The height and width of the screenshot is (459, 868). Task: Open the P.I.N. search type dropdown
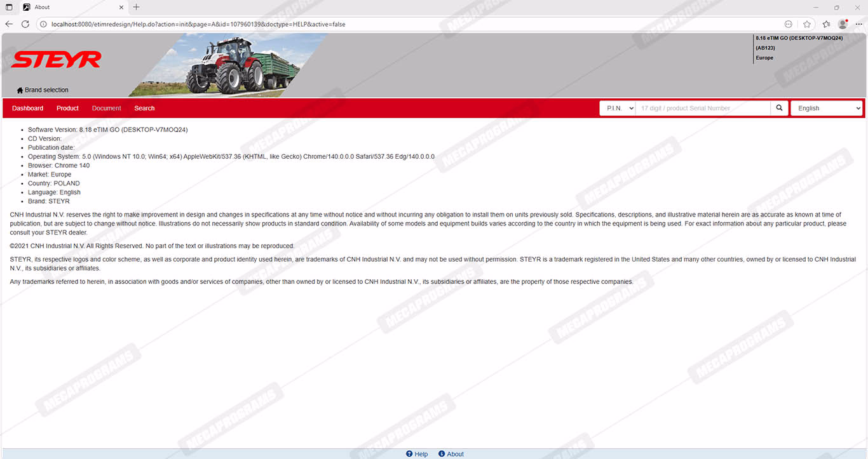618,109
